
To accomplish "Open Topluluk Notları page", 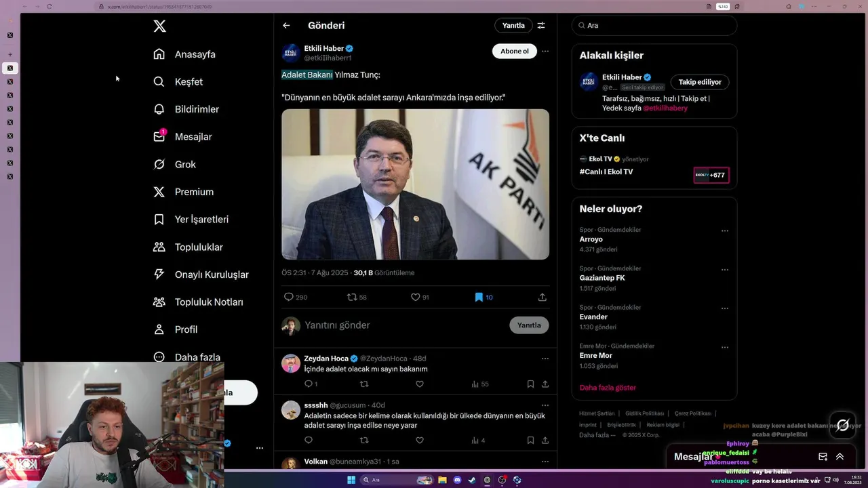I will (199, 302).
